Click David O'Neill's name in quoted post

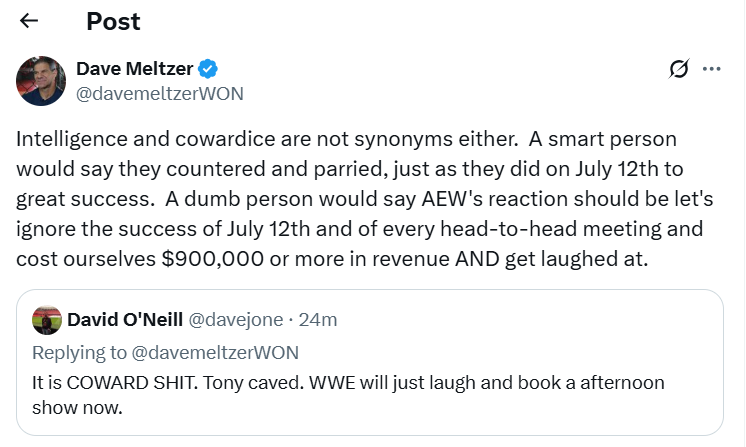tap(124, 320)
